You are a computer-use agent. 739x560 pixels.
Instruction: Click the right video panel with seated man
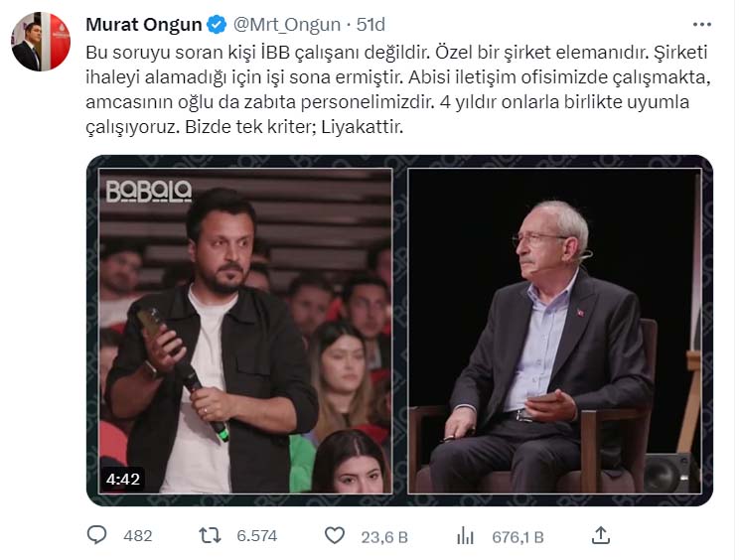pos(554,331)
